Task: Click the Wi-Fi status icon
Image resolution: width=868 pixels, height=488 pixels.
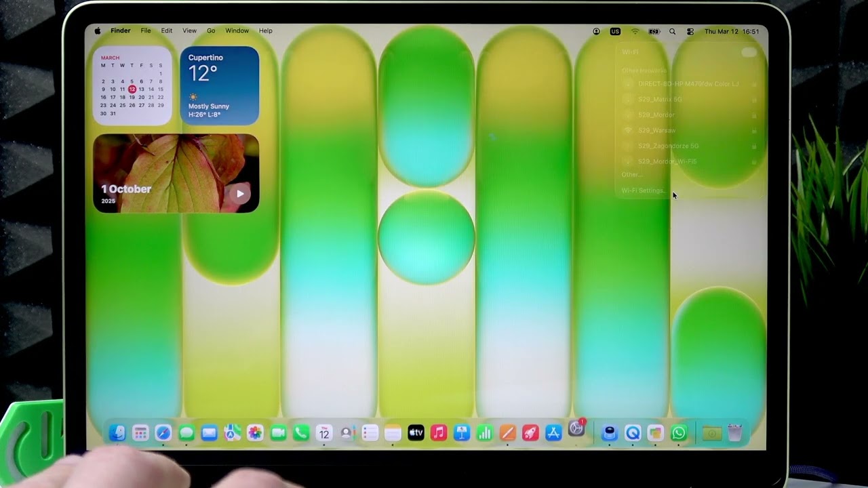Action: (x=635, y=31)
